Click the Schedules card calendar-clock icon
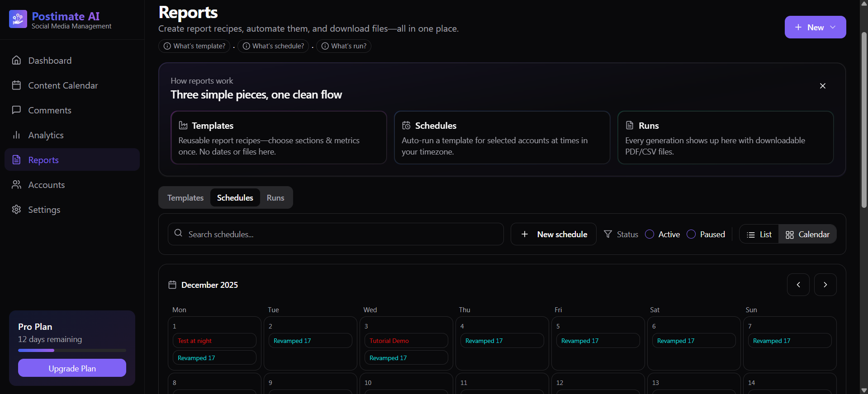The width and height of the screenshot is (868, 394). [407, 125]
